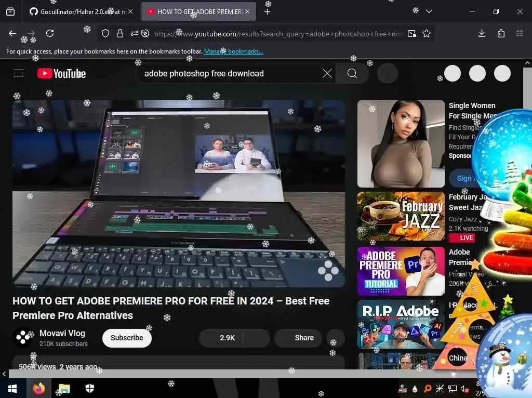Open a new browser tab
Screen dimensions: 532x398
pyautogui.click(x=268, y=12)
